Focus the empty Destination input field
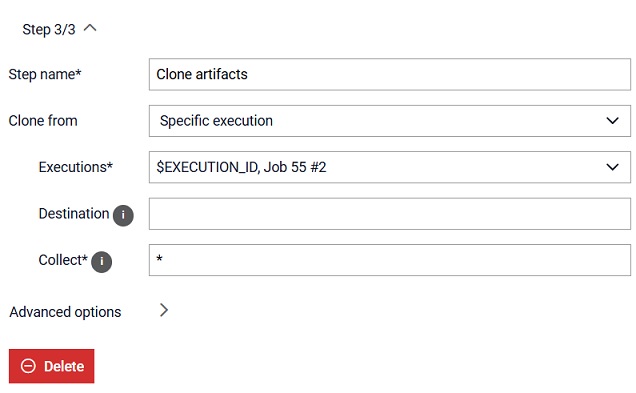 point(389,214)
